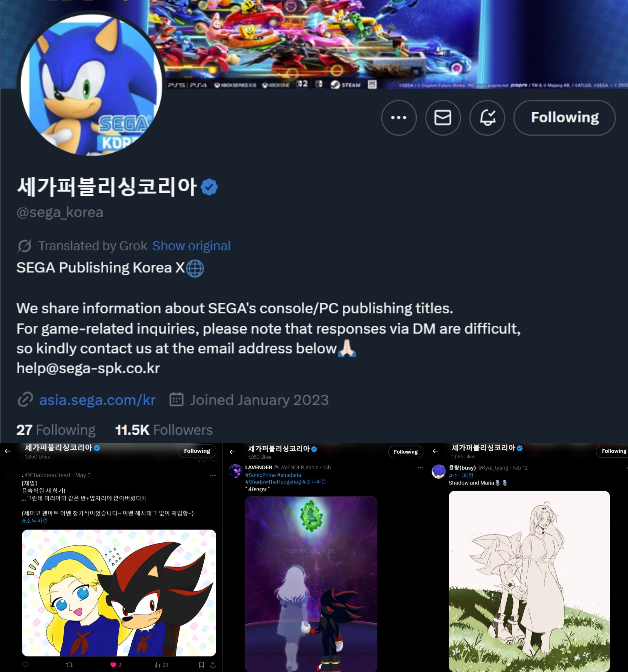Open the asia.sega.com/kr website link
The width and height of the screenshot is (628, 672).
(x=97, y=400)
